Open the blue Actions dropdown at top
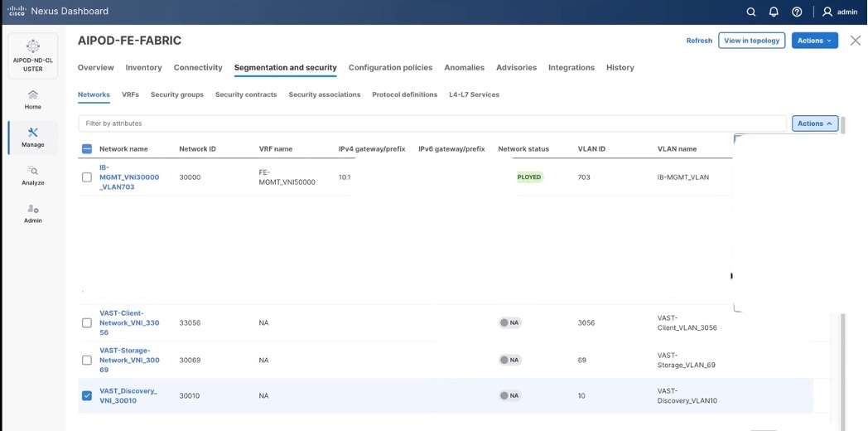868x431 pixels. [814, 41]
